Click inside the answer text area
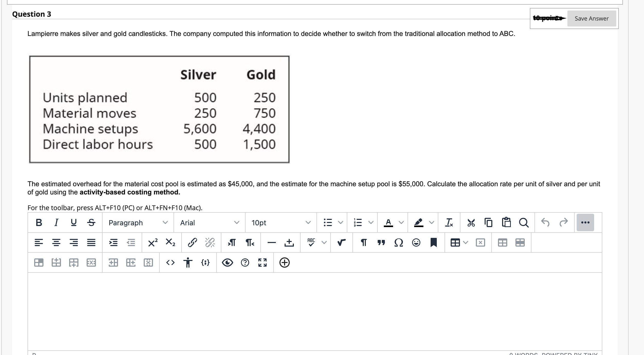644x355 pixels. coord(315,311)
